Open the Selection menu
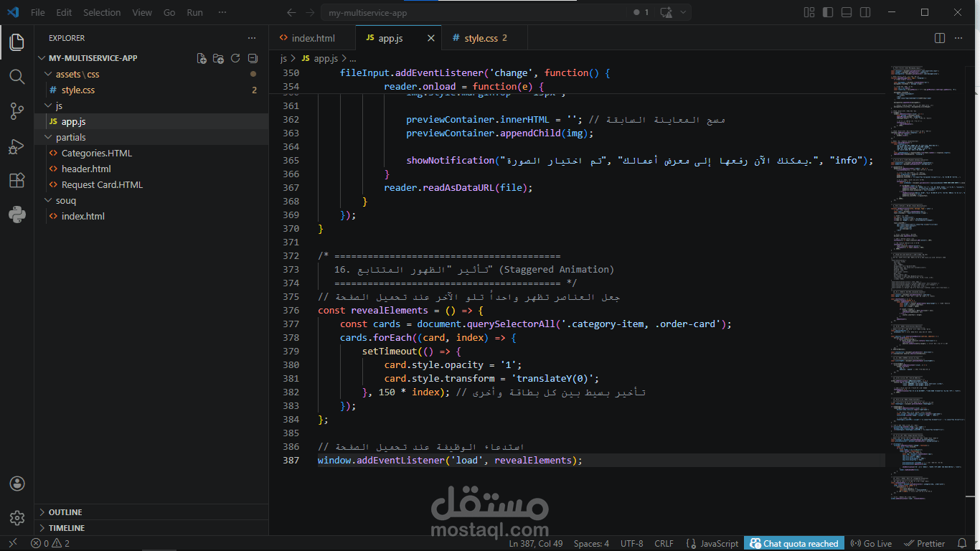This screenshot has width=980, height=551. coord(102,12)
